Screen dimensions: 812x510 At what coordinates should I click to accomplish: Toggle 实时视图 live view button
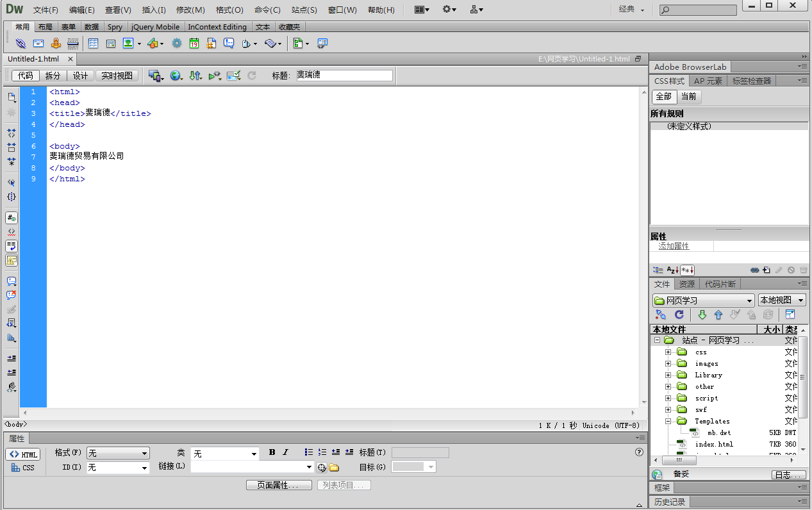(117, 76)
